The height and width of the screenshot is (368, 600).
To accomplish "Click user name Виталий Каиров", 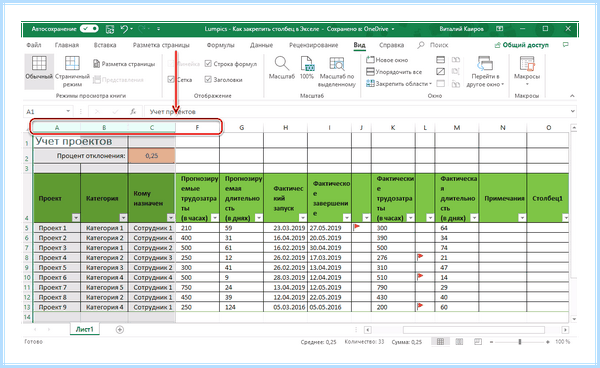I will (461, 29).
